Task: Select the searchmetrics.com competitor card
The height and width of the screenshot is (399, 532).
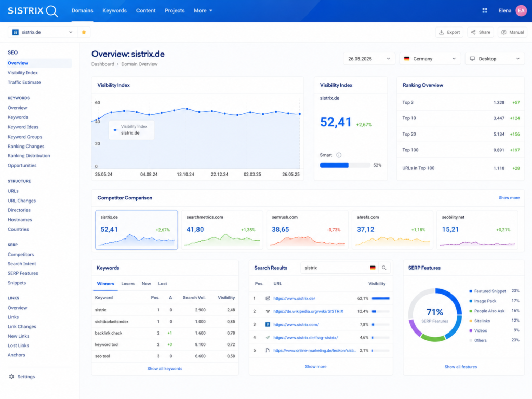Action: tap(222, 230)
